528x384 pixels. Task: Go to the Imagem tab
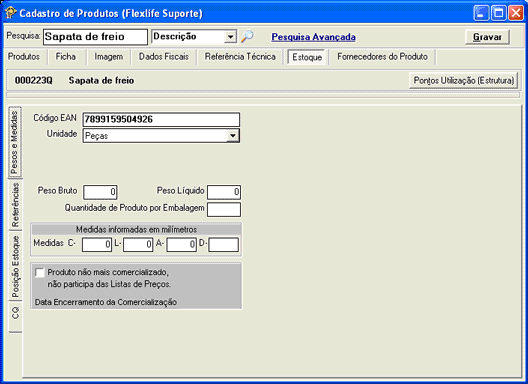click(108, 56)
